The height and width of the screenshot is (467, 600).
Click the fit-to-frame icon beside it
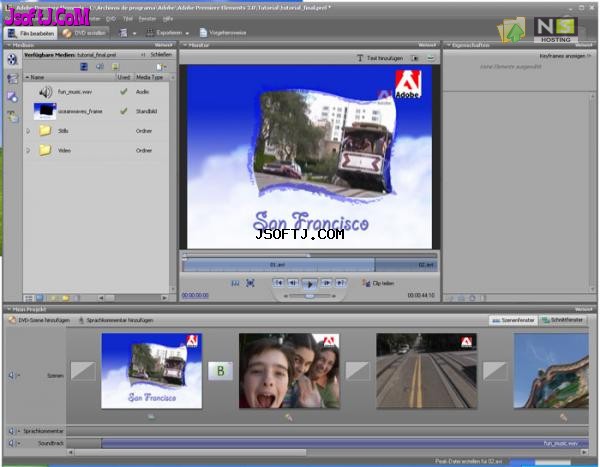pyautogui.click(x=250, y=283)
